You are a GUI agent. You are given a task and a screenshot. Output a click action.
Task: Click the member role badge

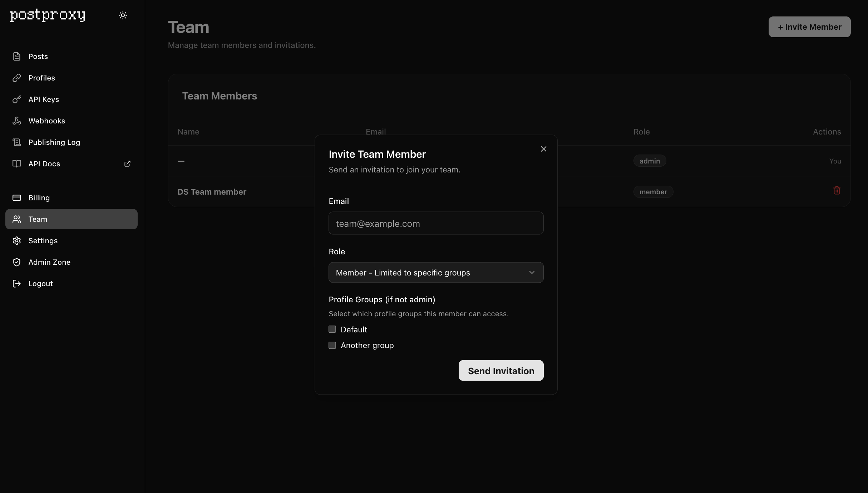(653, 192)
